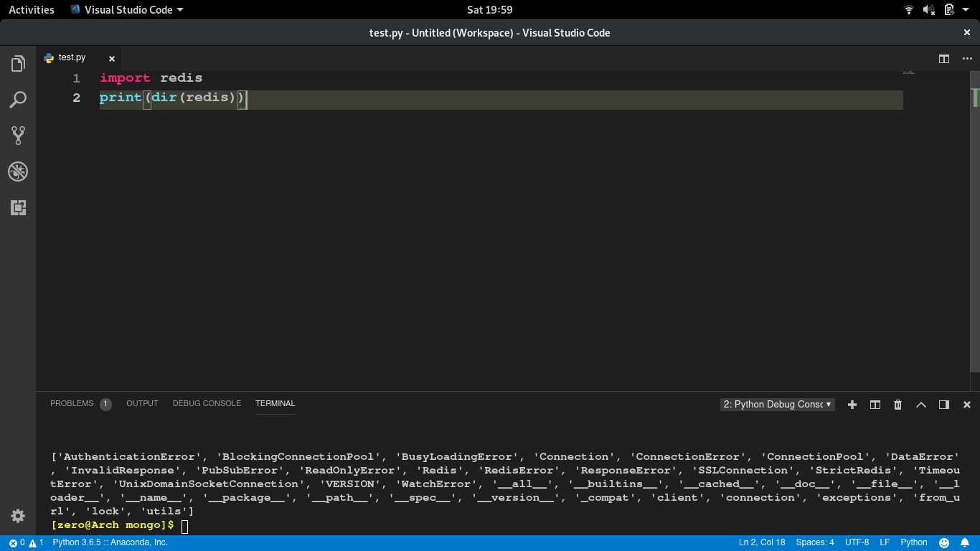The width and height of the screenshot is (980, 551).
Task: Split the editor to the side
Action: 944,58
